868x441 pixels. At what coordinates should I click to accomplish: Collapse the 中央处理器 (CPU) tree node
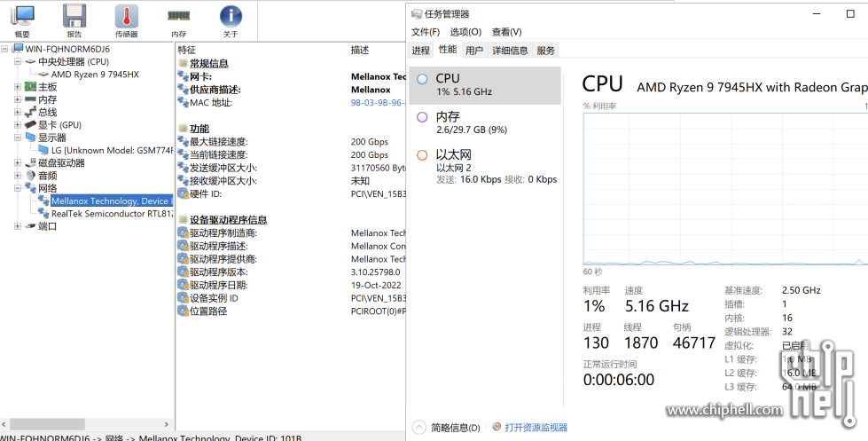[x=18, y=62]
